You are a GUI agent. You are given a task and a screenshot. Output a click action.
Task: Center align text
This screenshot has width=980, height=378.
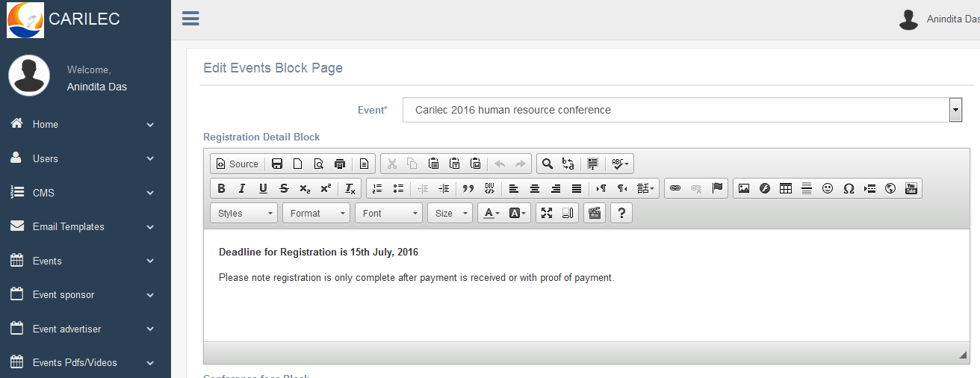pos(535,188)
